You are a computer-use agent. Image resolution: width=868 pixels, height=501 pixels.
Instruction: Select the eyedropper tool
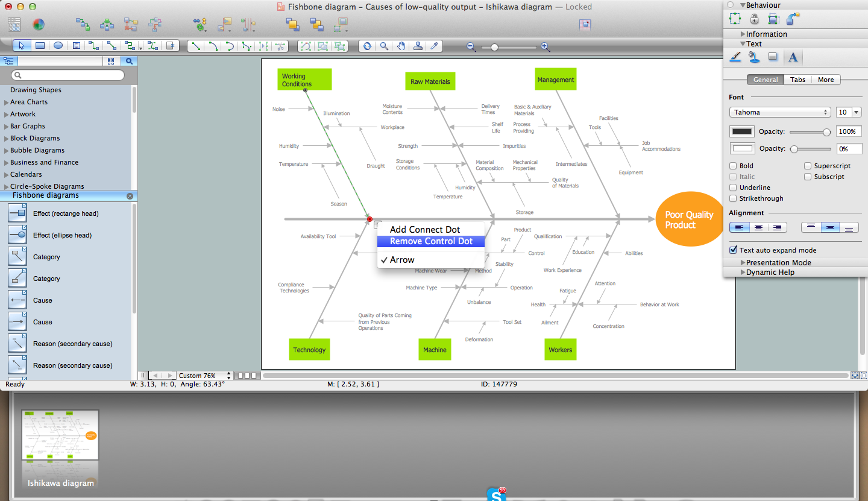(434, 46)
